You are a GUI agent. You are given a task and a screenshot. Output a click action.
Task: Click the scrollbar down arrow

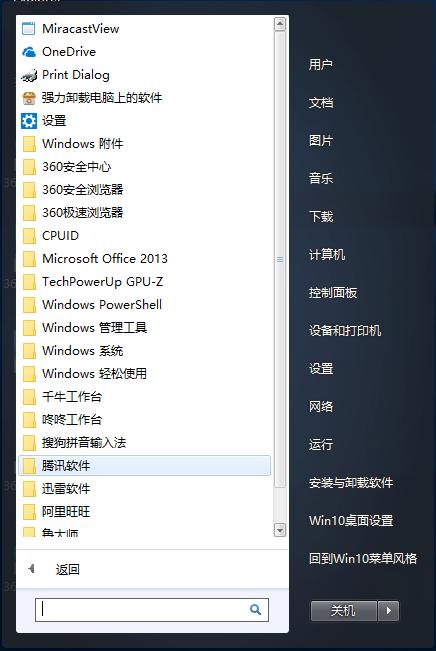(x=280, y=530)
